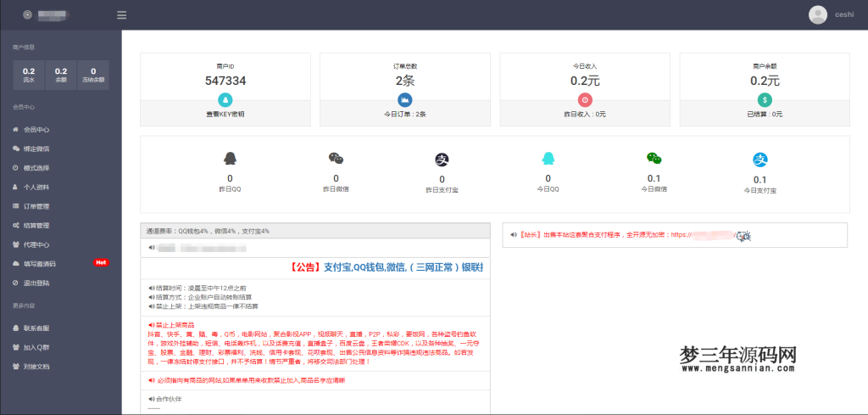Click the blue Alipay icon for today
This screenshot has height=415, width=868.
760,160
